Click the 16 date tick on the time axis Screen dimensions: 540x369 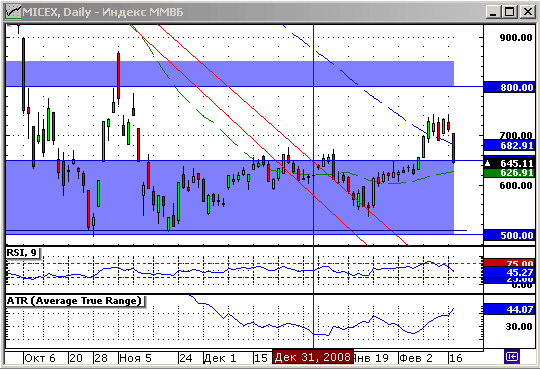click(x=456, y=358)
